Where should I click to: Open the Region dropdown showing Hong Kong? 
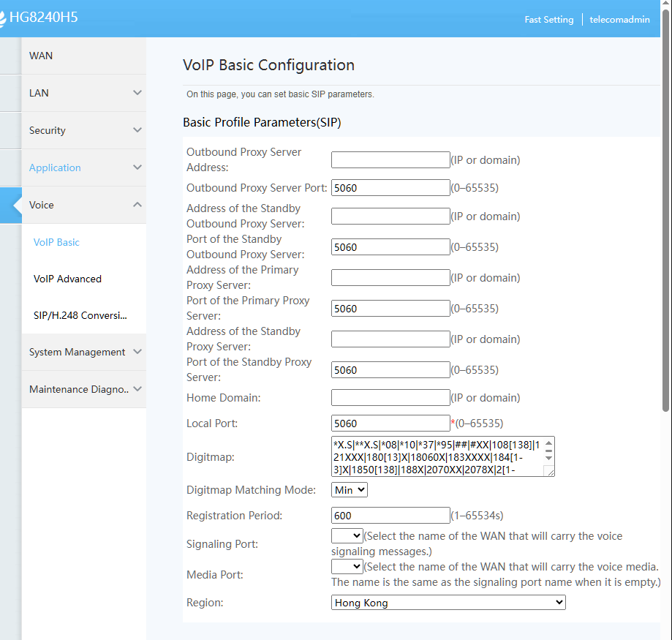pyautogui.click(x=448, y=602)
